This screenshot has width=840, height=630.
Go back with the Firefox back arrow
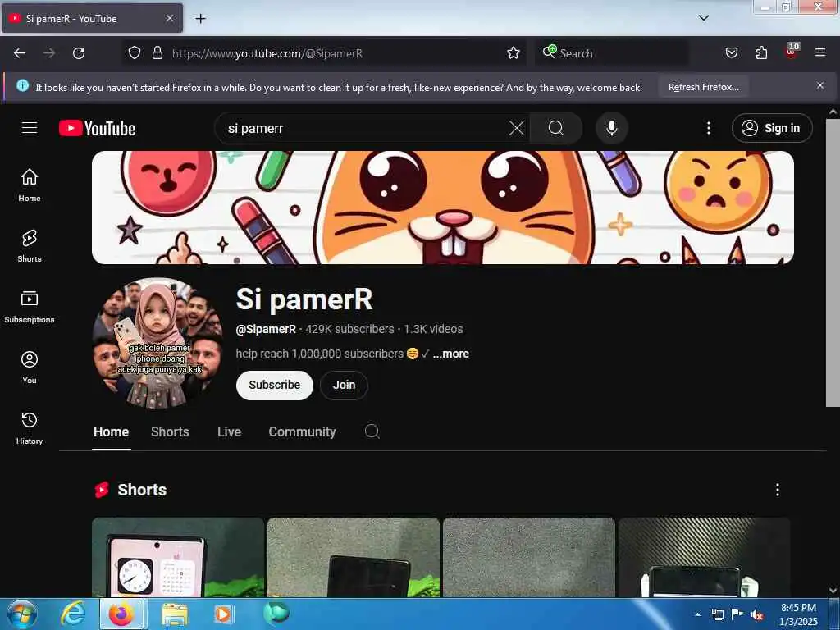coord(20,53)
